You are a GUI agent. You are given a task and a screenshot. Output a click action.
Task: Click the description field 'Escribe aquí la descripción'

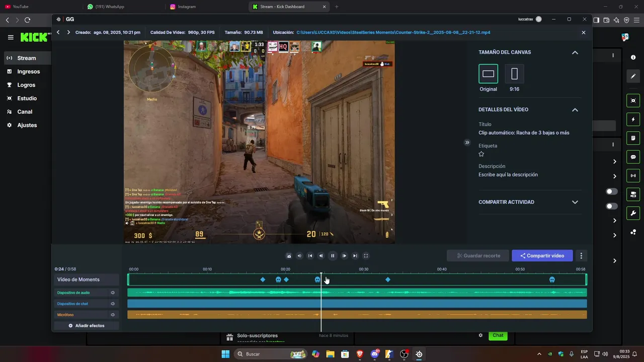pyautogui.click(x=508, y=175)
